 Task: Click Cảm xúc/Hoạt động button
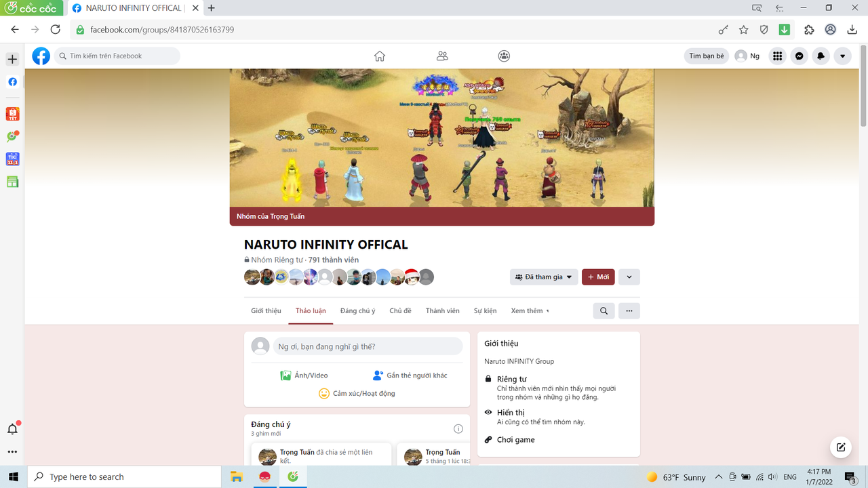coord(357,393)
